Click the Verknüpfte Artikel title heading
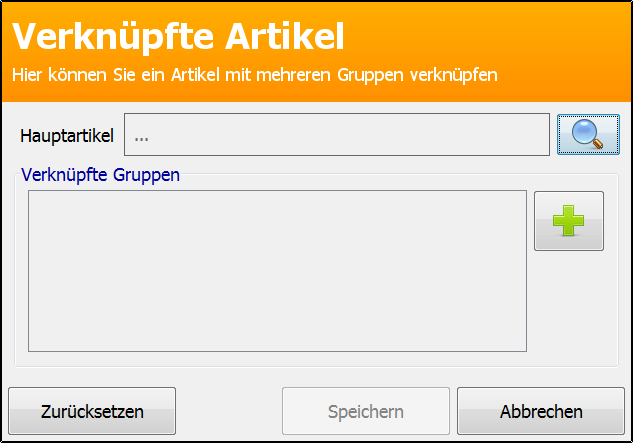This screenshot has height=443, width=633. click(x=178, y=36)
